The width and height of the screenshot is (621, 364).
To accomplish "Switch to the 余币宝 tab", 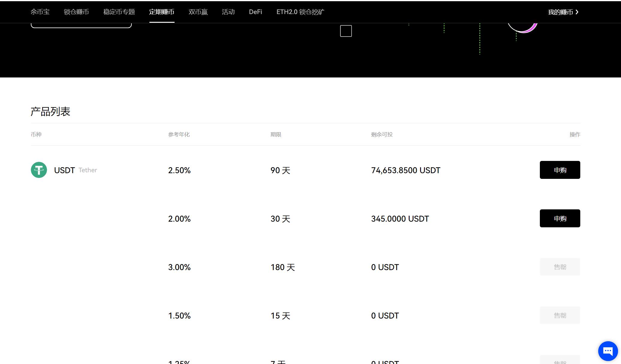I will 40,12.
